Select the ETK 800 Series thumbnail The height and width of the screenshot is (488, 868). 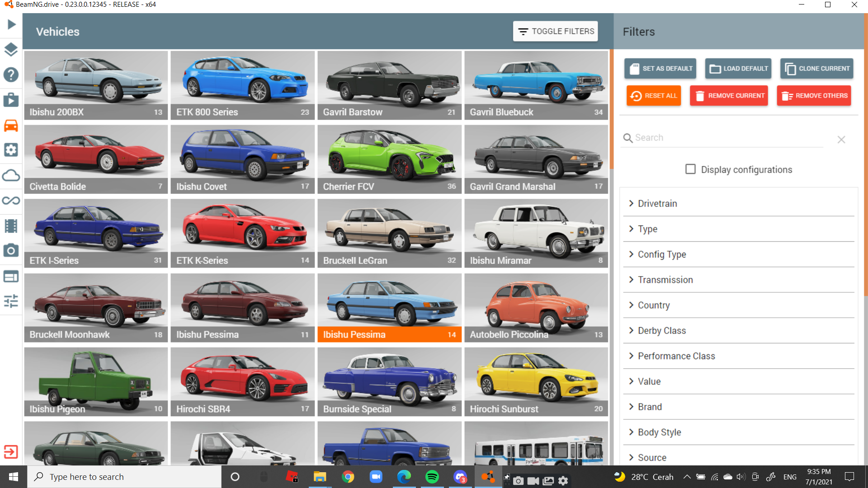[x=243, y=85]
